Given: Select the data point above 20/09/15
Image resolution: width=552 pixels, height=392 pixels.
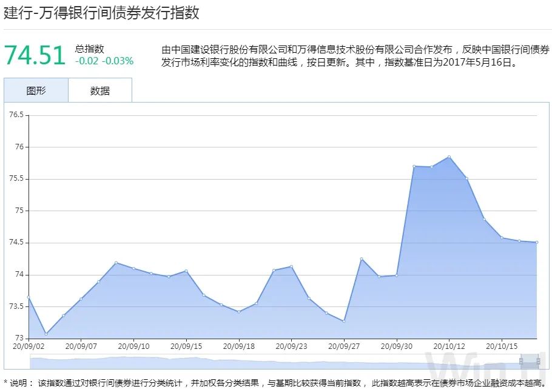Looking at the screenshot, I should click(186, 271).
